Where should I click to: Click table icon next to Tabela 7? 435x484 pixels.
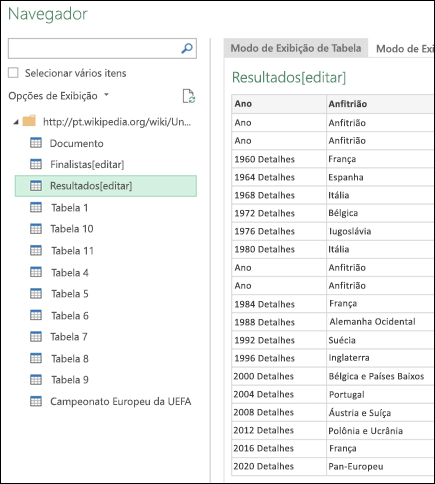(x=36, y=337)
